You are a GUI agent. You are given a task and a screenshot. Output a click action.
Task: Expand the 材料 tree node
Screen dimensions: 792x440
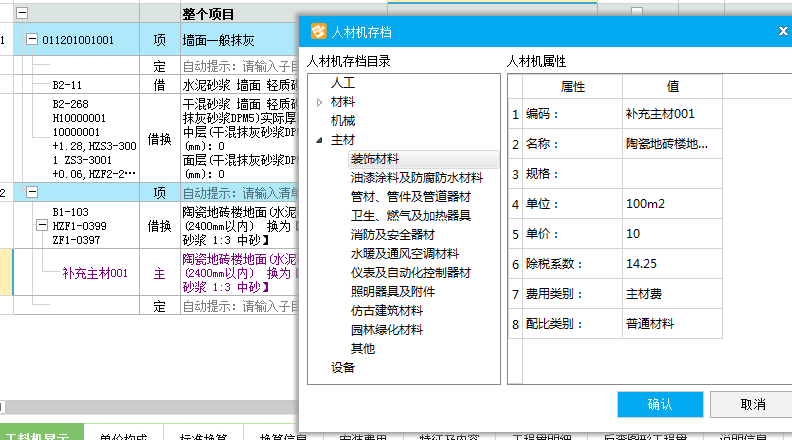click(319, 103)
